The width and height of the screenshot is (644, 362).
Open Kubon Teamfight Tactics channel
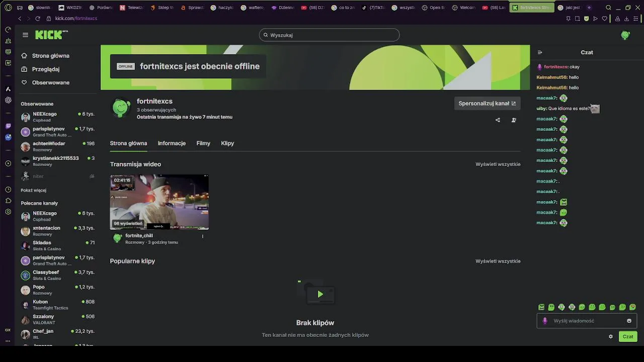[57, 305]
